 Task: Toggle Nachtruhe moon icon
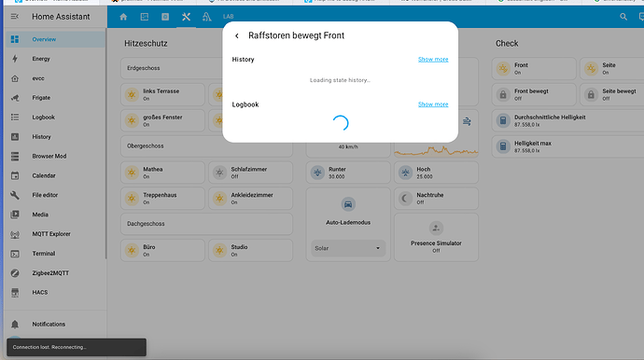click(405, 199)
